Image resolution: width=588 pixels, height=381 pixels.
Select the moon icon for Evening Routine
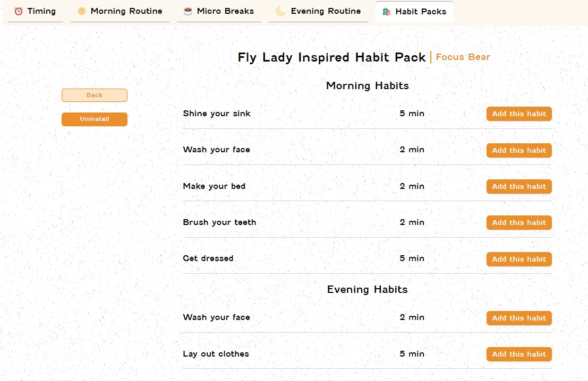(280, 11)
